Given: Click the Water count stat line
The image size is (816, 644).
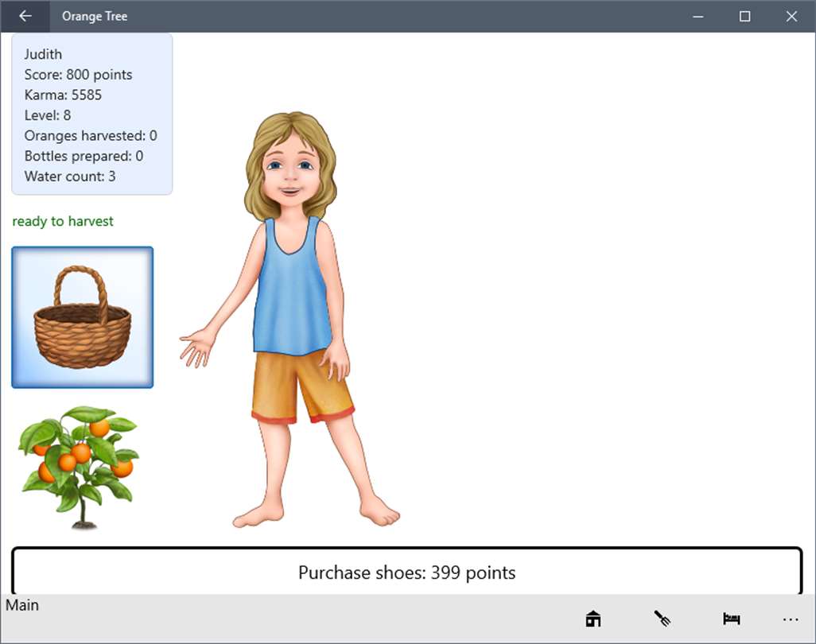Looking at the screenshot, I should coord(70,177).
